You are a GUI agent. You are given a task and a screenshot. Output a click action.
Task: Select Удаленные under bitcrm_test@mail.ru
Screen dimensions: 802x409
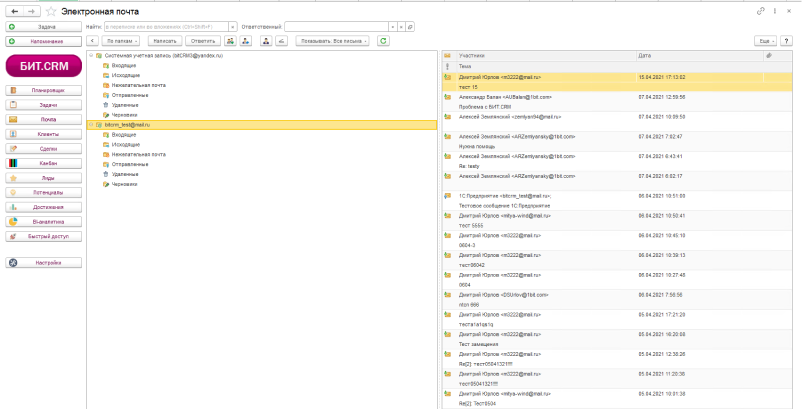(125, 174)
